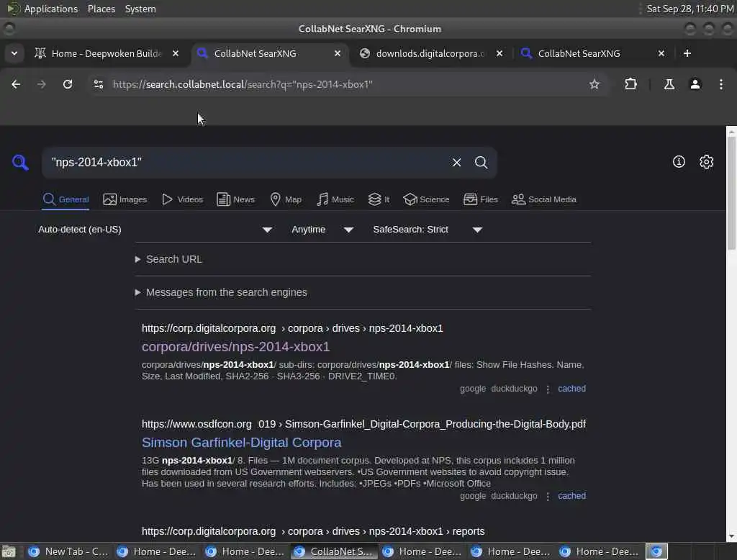Open the System menu
This screenshot has height=560, width=737.
click(x=140, y=9)
